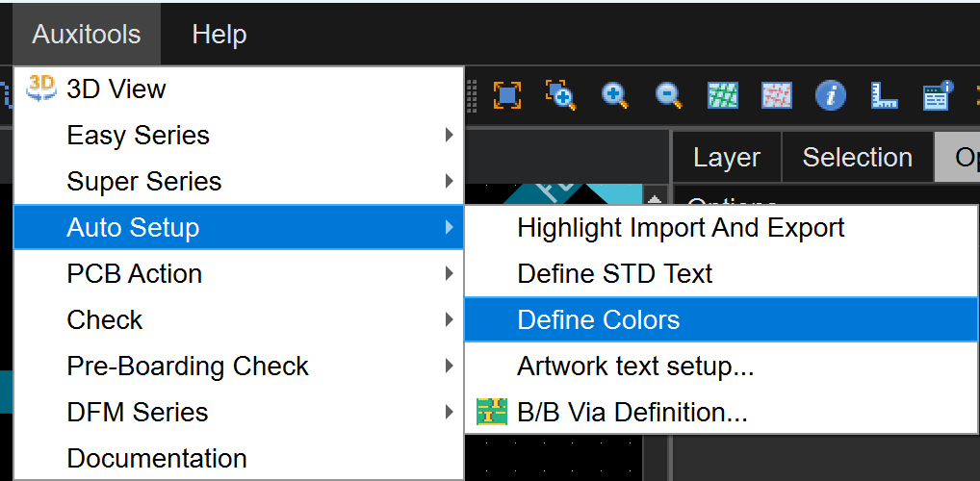Expand the Easy Series submenu
The width and height of the screenshot is (980, 481).
(138, 136)
